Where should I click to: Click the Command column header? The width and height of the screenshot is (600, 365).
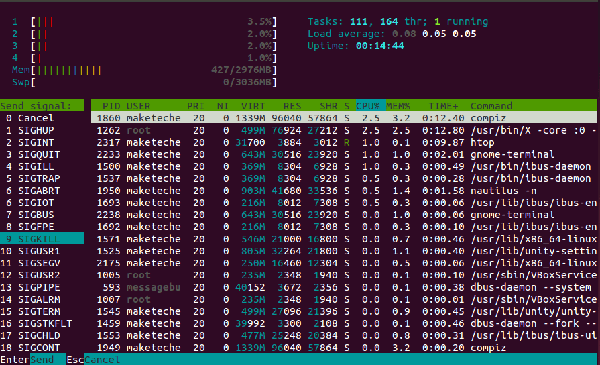491,106
